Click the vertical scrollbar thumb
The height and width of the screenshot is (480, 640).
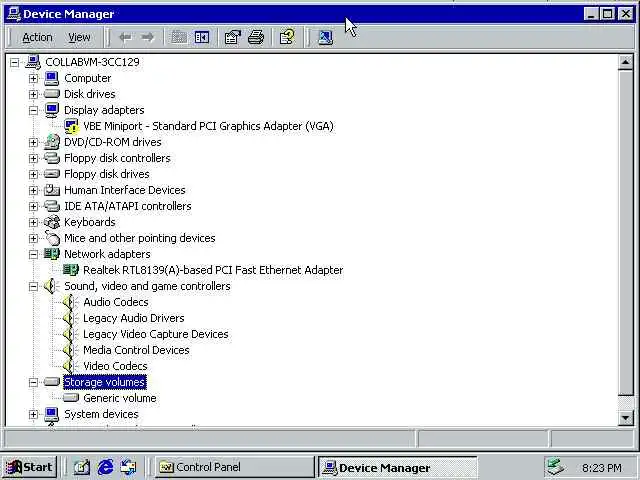pos(625,233)
